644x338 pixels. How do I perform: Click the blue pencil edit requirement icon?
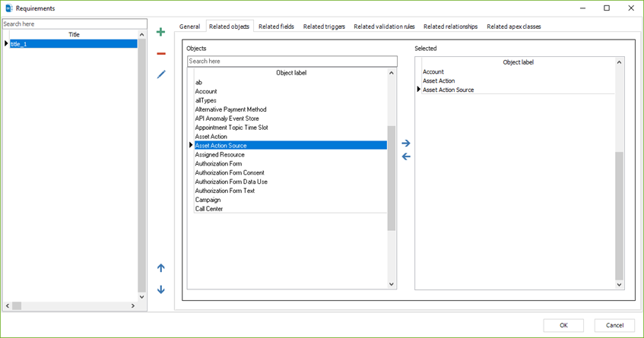tap(160, 74)
